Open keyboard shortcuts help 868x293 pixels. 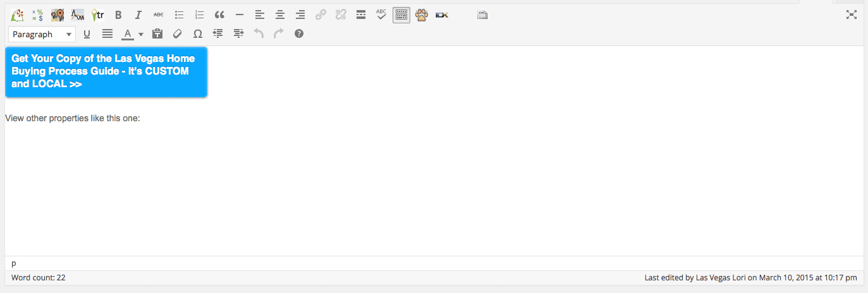[x=299, y=34]
